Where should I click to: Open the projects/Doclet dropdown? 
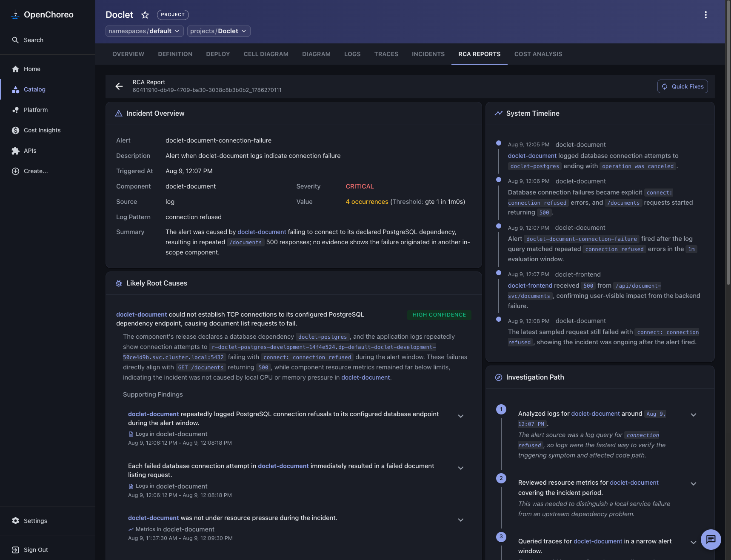click(x=219, y=31)
